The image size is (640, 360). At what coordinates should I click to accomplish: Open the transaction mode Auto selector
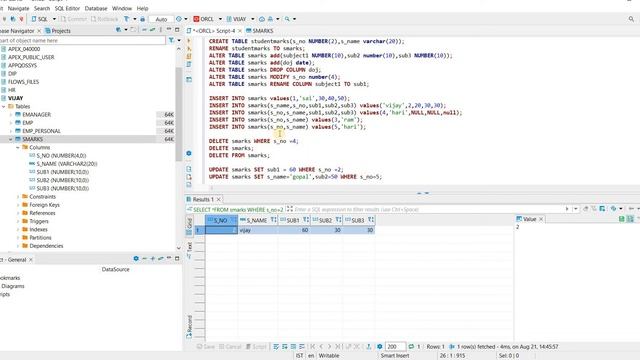click(x=161, y=19)
